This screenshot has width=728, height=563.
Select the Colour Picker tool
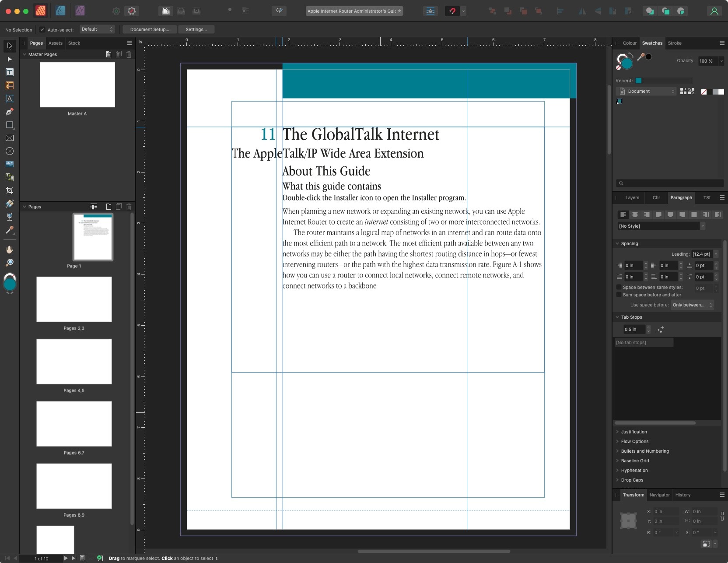pyautogui.click(x=10, y=230)
